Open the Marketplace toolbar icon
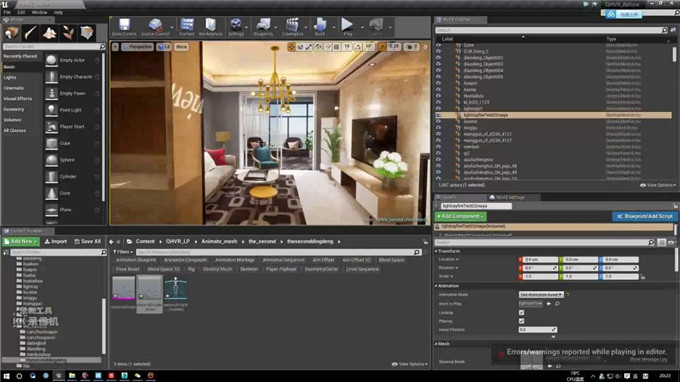The height and width of the screenshot is (382, 680). tap(211, 26)
